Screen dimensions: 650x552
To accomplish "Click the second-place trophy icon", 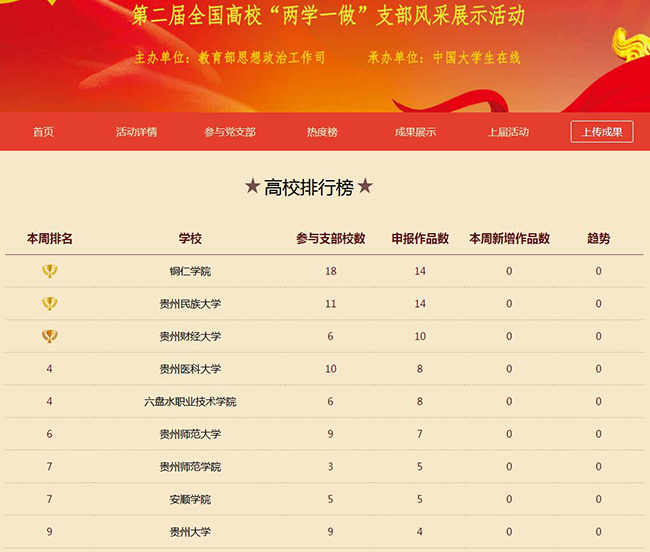I will [x=49, y=304].
